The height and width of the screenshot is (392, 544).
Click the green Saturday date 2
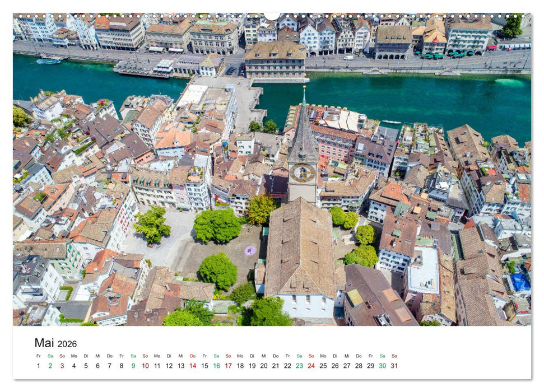click(x=50, y=365)
